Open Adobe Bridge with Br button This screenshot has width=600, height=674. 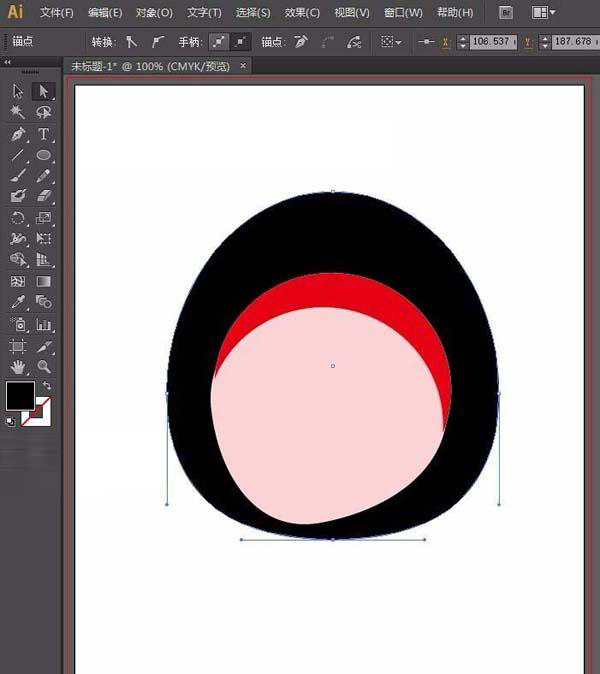[505, 13]
